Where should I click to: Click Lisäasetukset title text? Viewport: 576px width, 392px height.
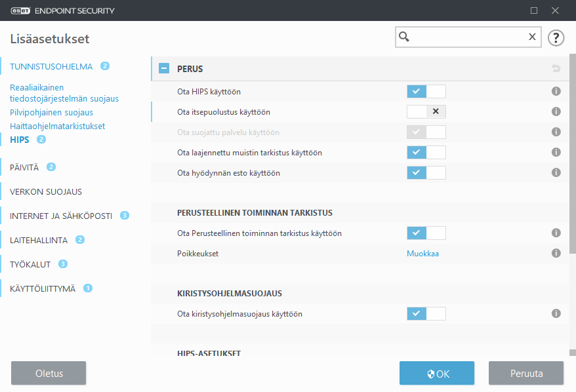[x=50, y=39]
